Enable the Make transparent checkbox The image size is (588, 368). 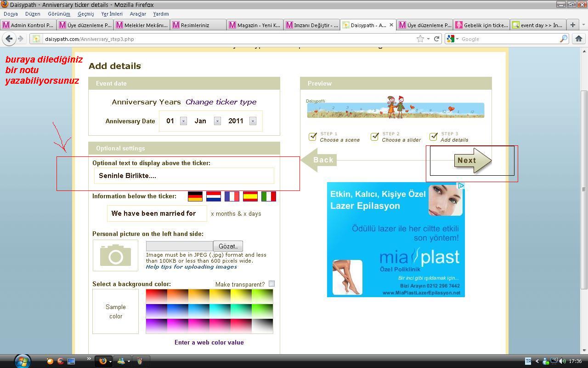[271, 284]
